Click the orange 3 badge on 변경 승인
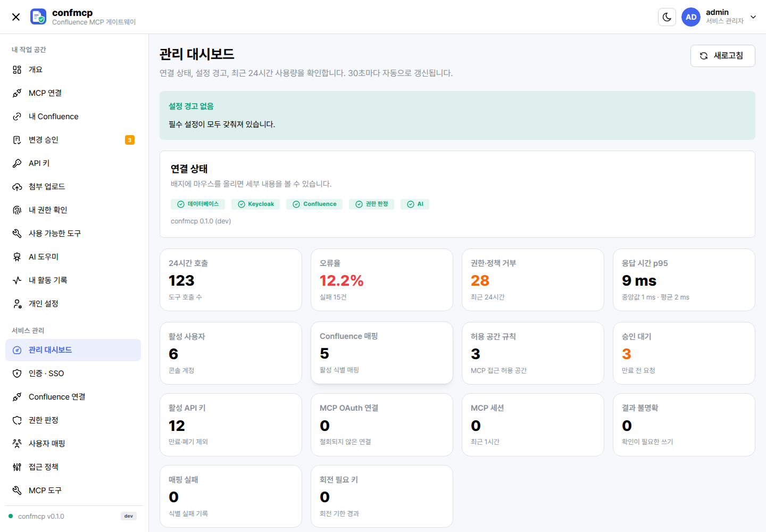 pos(130,140)
